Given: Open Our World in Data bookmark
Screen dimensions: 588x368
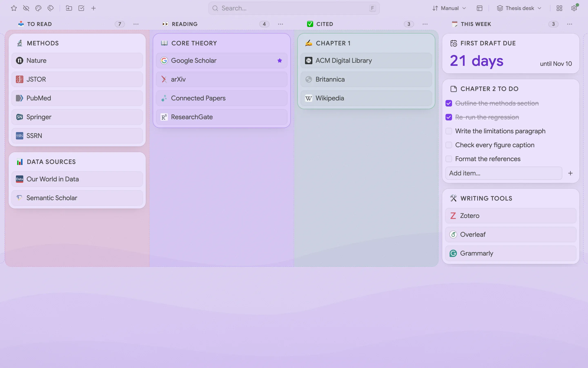Looking at the screenshot, I should coord(77,179).
